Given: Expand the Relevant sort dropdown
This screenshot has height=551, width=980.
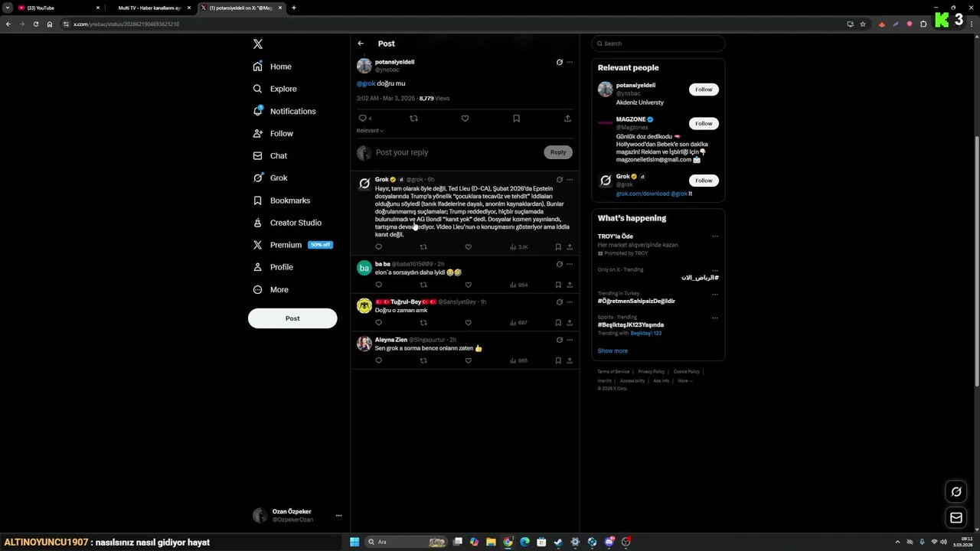Looking at the screenshot, I should 370,131.
